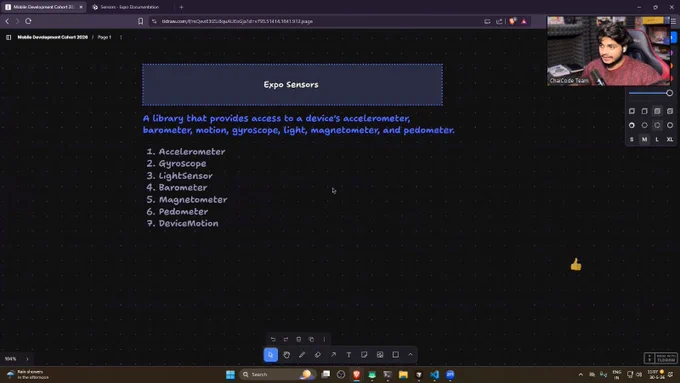Screen dimensions: 680x383
Task: Set fill style to pattern
Action: click(670, 111)
